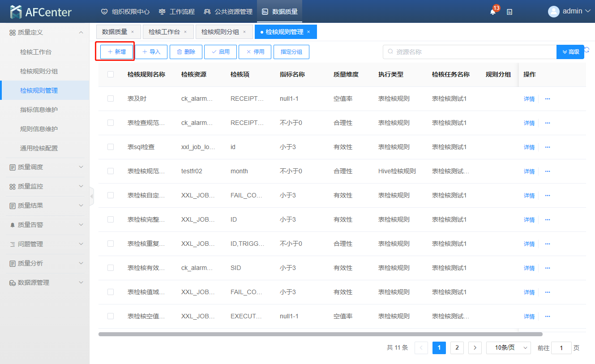
Task: Toggle the select-all header checkbox
Action: (111, 74)
